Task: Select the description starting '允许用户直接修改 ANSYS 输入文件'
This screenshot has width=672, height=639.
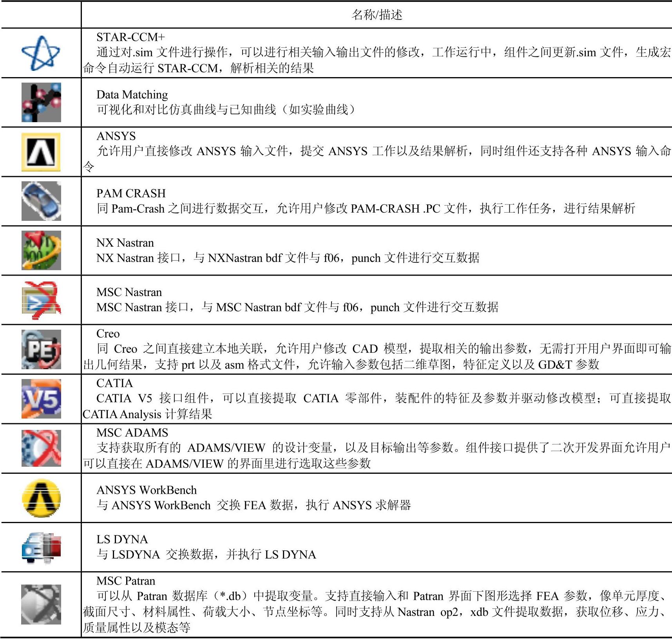Action: (377, 159)
